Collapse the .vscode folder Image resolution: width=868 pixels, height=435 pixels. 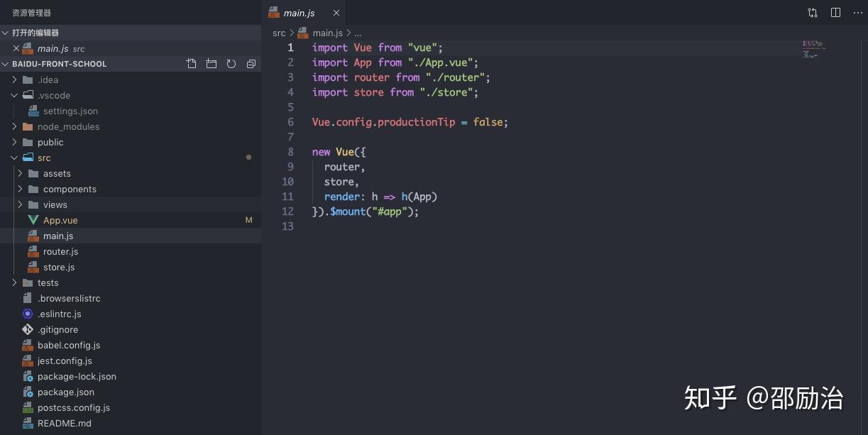tap(14, 95)
